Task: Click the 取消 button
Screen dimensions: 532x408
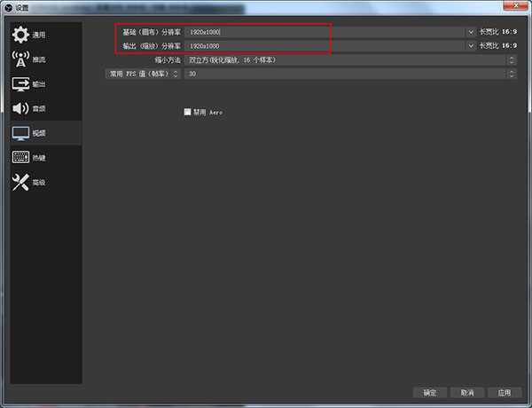Action: coord(467,392)
